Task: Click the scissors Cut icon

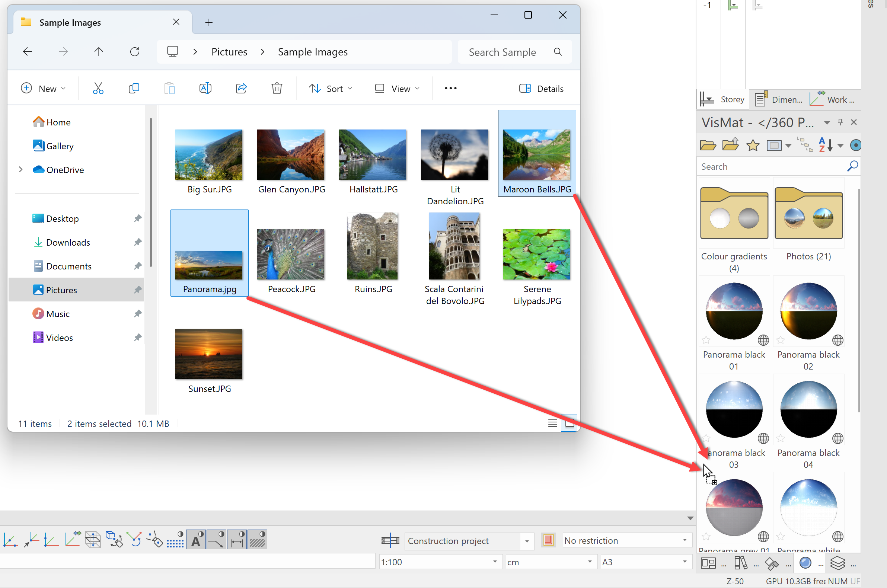Action: [98, 89]
